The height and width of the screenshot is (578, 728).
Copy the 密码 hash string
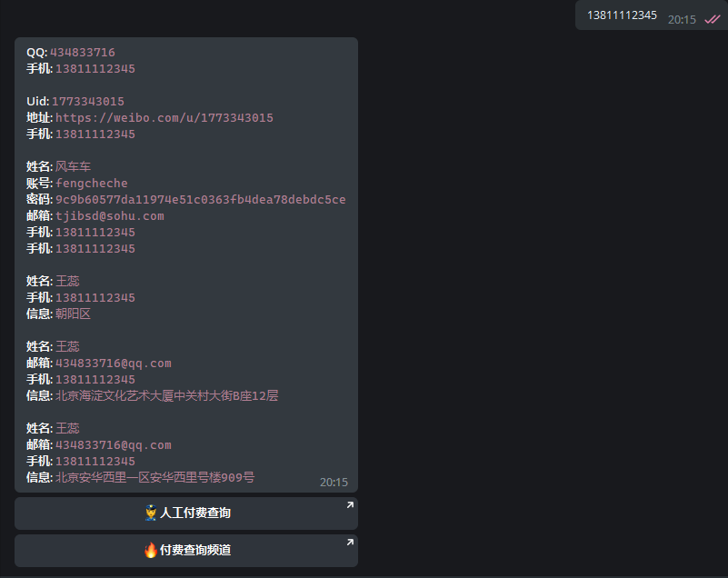point(200,200)
